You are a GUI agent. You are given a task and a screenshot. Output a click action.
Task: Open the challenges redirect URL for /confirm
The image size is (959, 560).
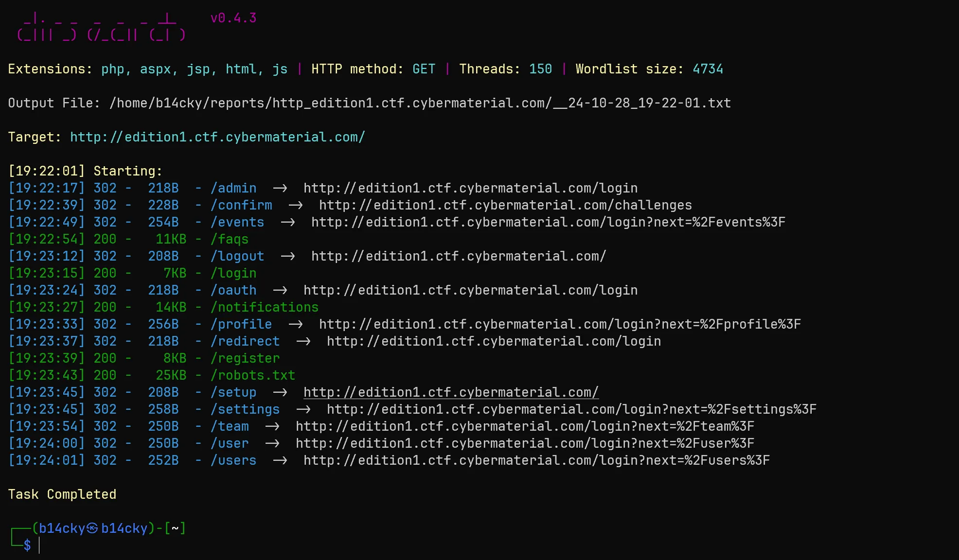505,205
